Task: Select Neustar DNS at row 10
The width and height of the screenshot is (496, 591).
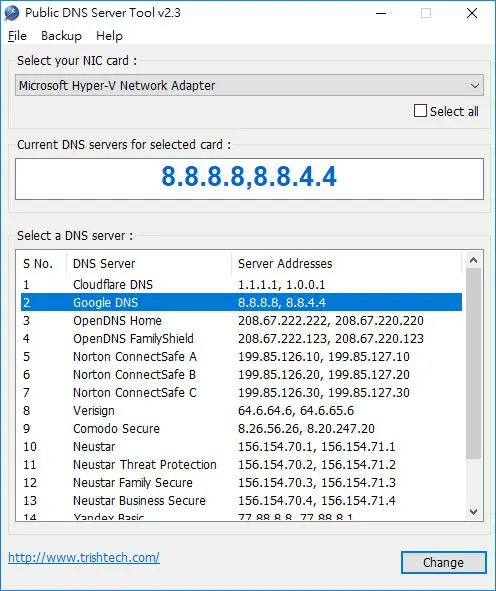Action: pos(241,447)
